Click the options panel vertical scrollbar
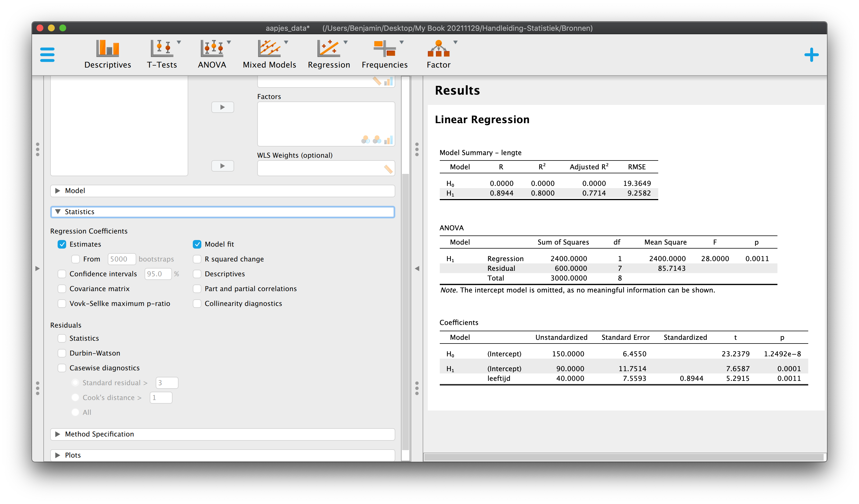The height and width of the screenshot is (504, 859). [405, 312]
